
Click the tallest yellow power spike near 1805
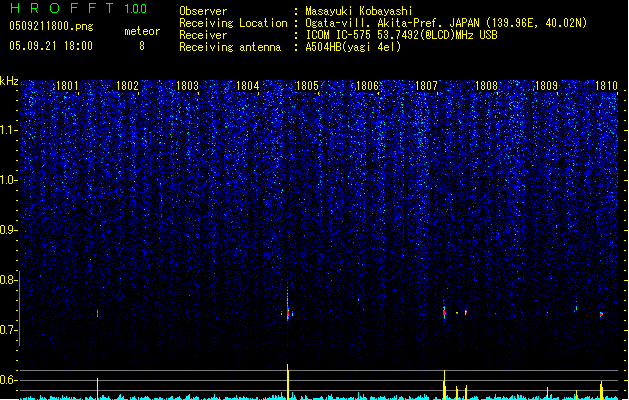coord(288,381)
